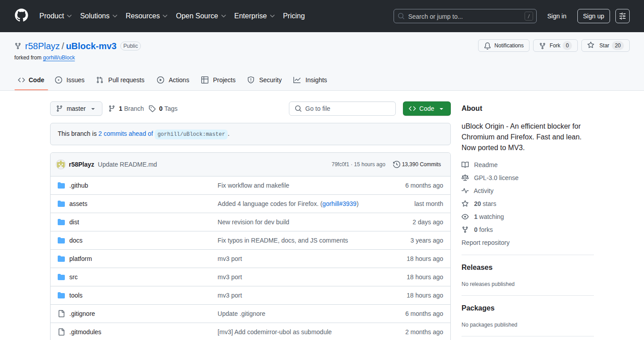Fork the repository via Fork button

pos(555,46)
